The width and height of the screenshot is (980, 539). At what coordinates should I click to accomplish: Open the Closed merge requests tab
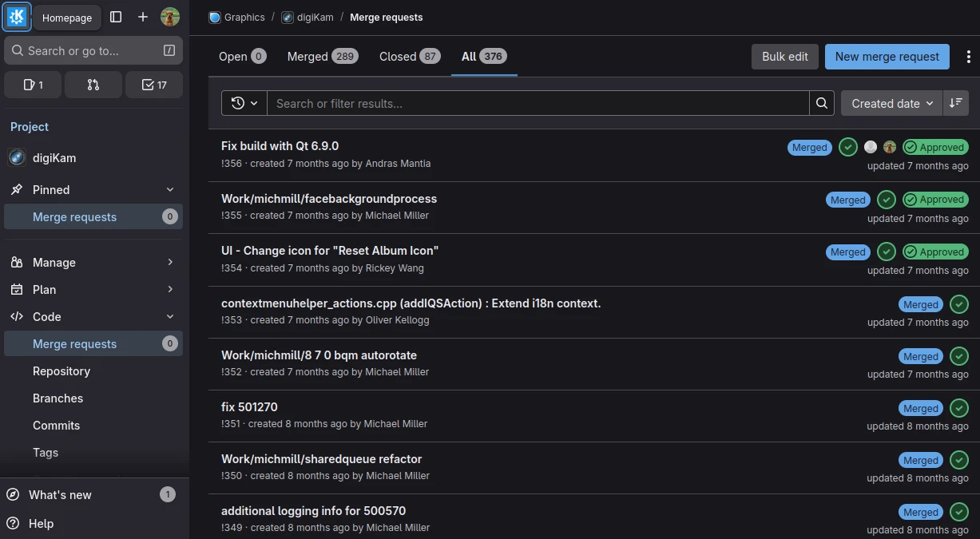396,56
